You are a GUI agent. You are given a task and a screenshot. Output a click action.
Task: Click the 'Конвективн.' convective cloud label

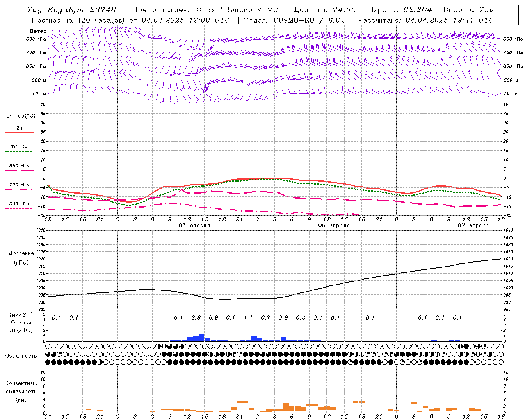pos(21,383)
